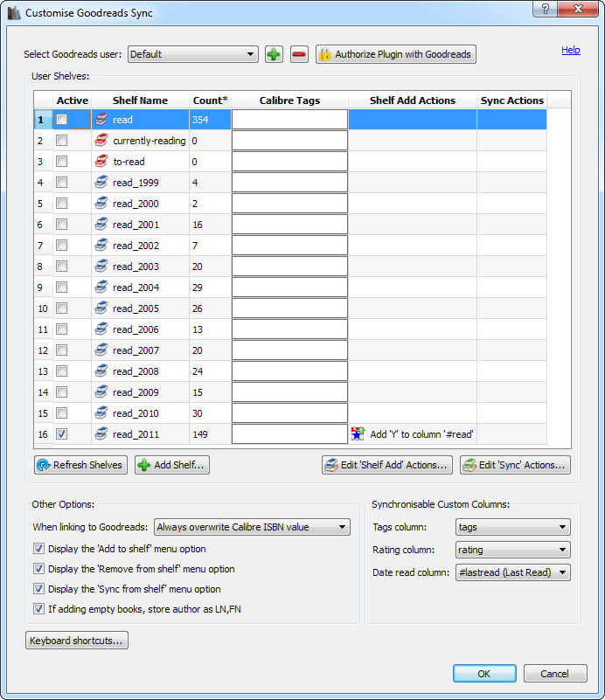Open the Tags column dropdown
Image resolution: width=605 pixels, height=700 pixels.
point(513,527)
